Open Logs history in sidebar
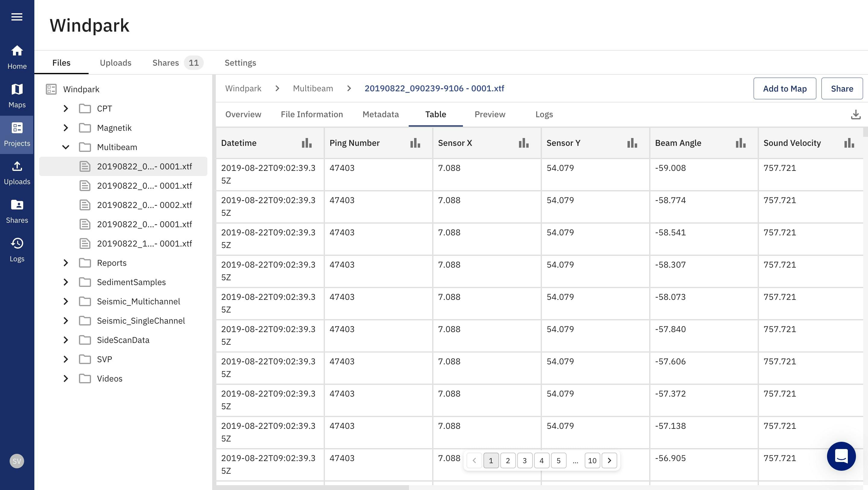 17,250
